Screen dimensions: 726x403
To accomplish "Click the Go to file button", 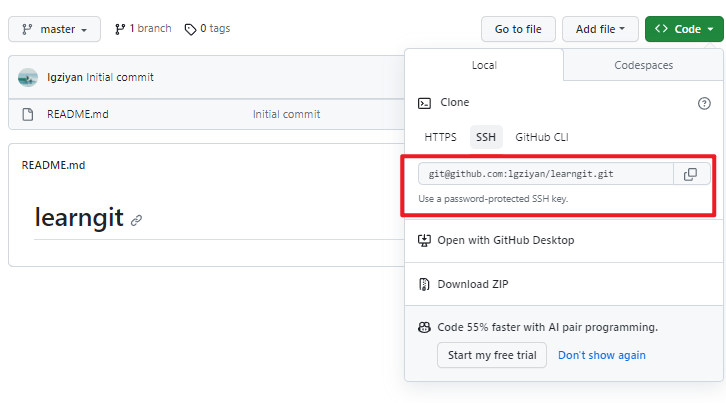I will click(x=518, y=29).
